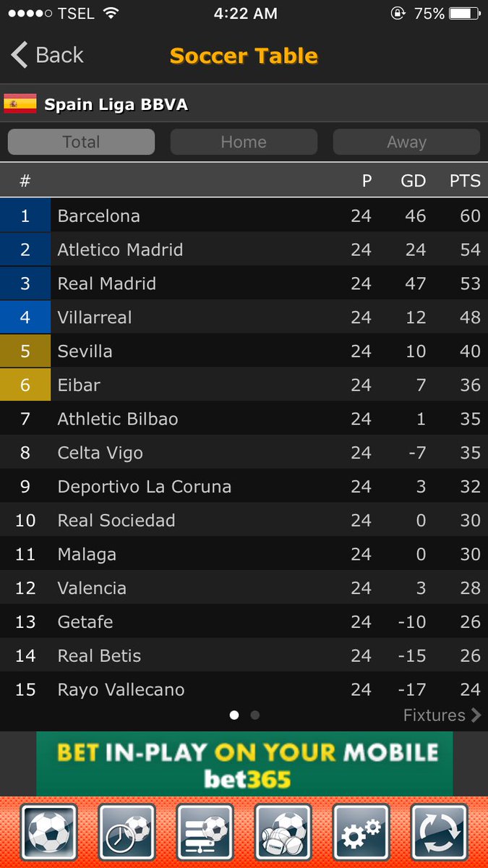
Task: Tap the Spain flag icon
Action: [x=20, y=104]
